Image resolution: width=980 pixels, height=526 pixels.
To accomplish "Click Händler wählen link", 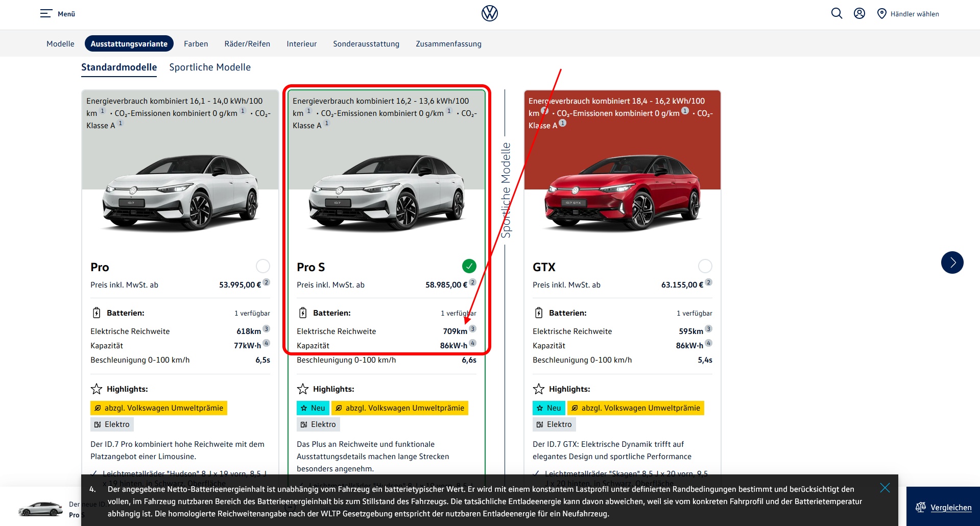I will pos(915,14).
